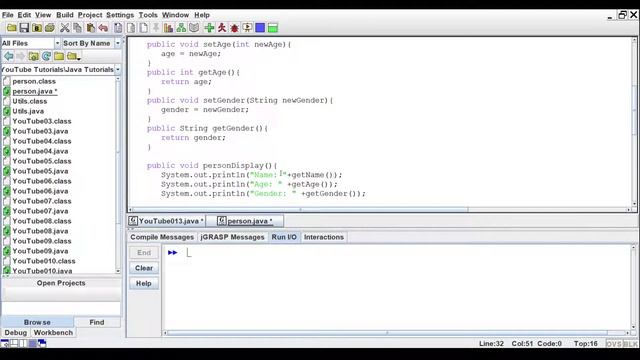Run program with the red runner icon
Screen dimensions: 640x360
point(222,28)
